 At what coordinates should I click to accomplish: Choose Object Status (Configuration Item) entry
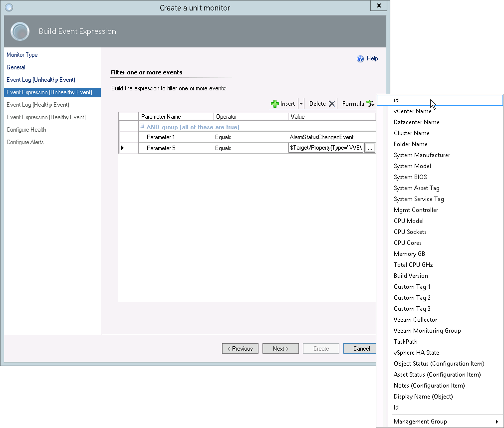[440, 364]
